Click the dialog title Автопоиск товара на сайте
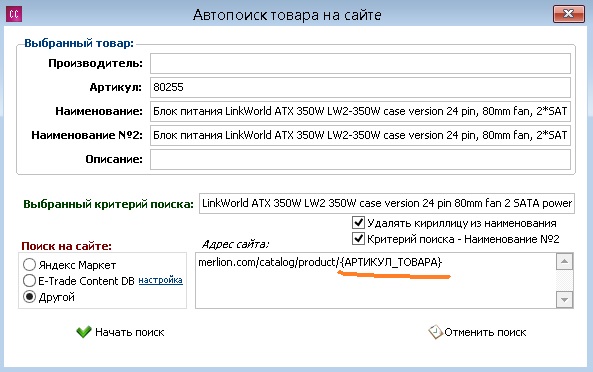 pyautogui.click(x=287, y=15)
